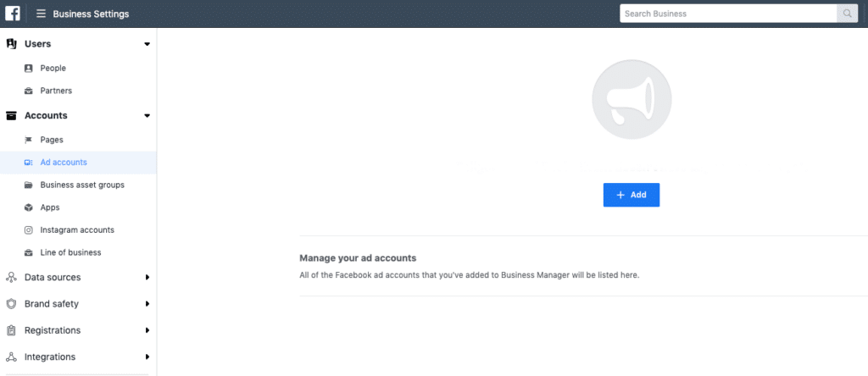
Task: Click the search magnifier icon
Action: tap(846, 14)
